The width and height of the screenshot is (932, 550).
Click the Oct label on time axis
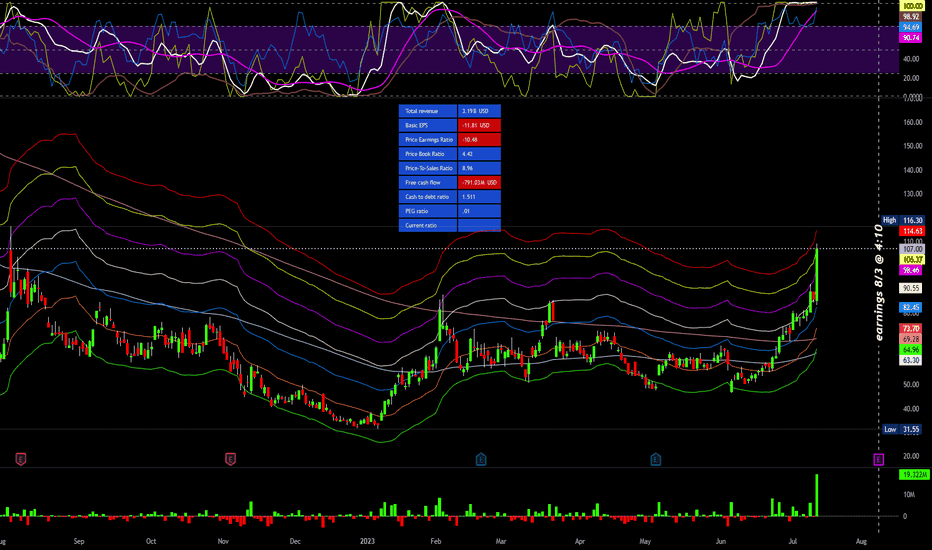[151, 541]
